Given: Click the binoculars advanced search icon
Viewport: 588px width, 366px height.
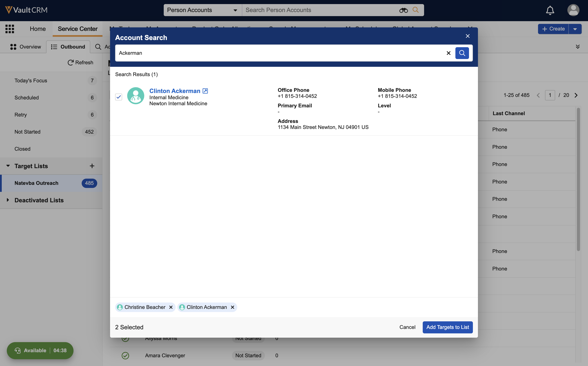Looking at the screenshot, I should click(x=403, y=10).
